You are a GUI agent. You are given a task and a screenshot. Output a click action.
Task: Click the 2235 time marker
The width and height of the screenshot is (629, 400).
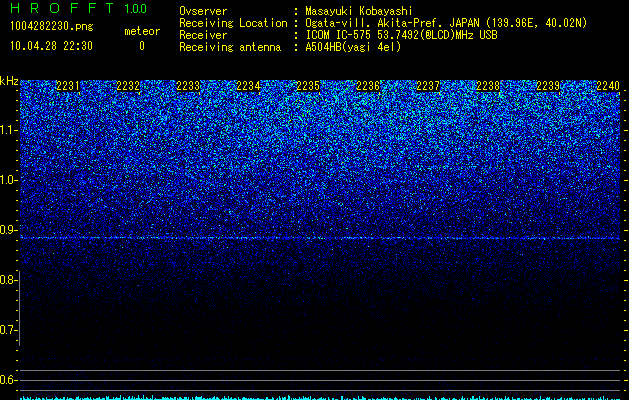tap(308, 86)
